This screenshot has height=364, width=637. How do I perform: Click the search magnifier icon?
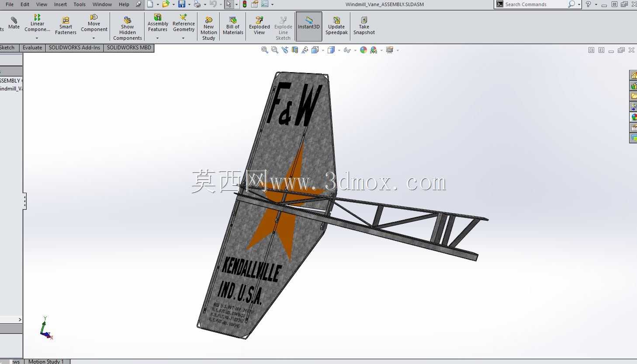click(571, 4)
